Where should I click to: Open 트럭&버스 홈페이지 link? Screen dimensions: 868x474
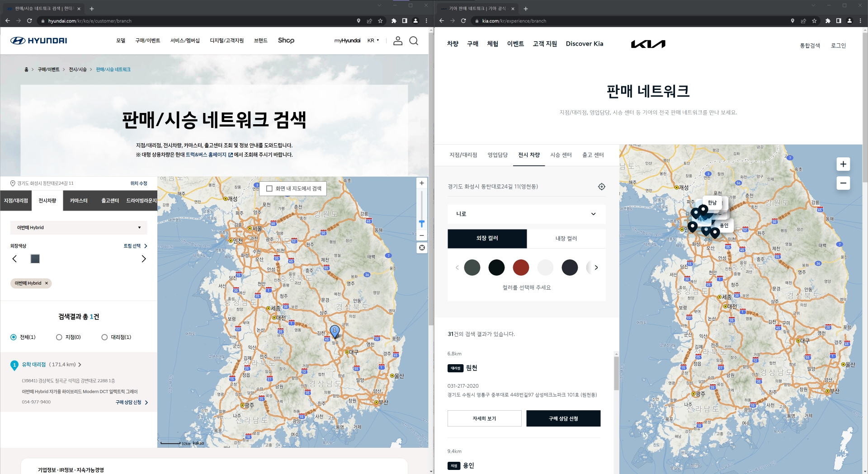tap(209, 155)
